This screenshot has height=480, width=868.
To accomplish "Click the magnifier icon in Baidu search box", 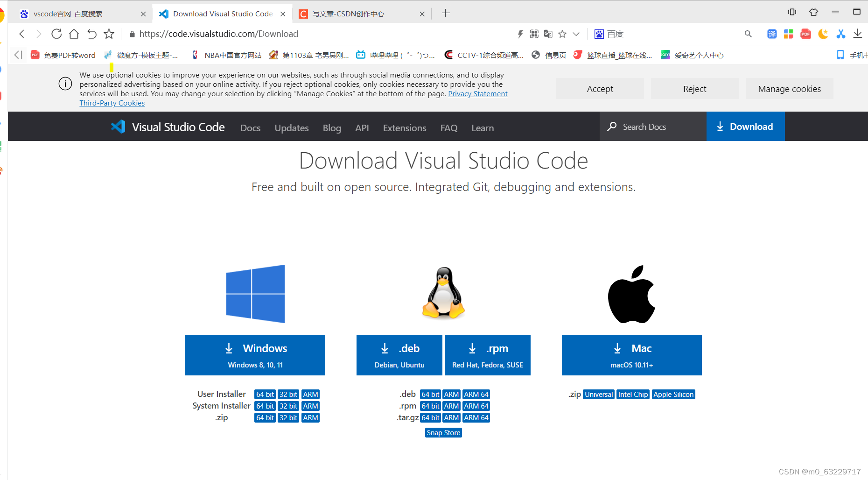I will pos(748,34).
